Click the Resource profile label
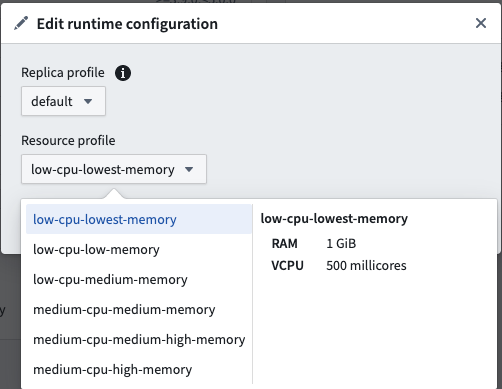The height and width of the screenshot is (389, 502). point(68,140)
